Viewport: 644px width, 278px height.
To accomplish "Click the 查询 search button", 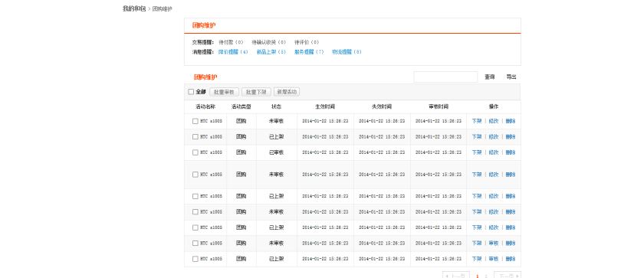I will click(x=489, y=77).
